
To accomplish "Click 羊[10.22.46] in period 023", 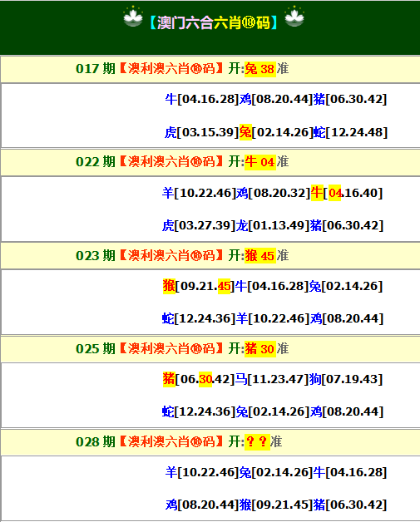I will 273,318.
